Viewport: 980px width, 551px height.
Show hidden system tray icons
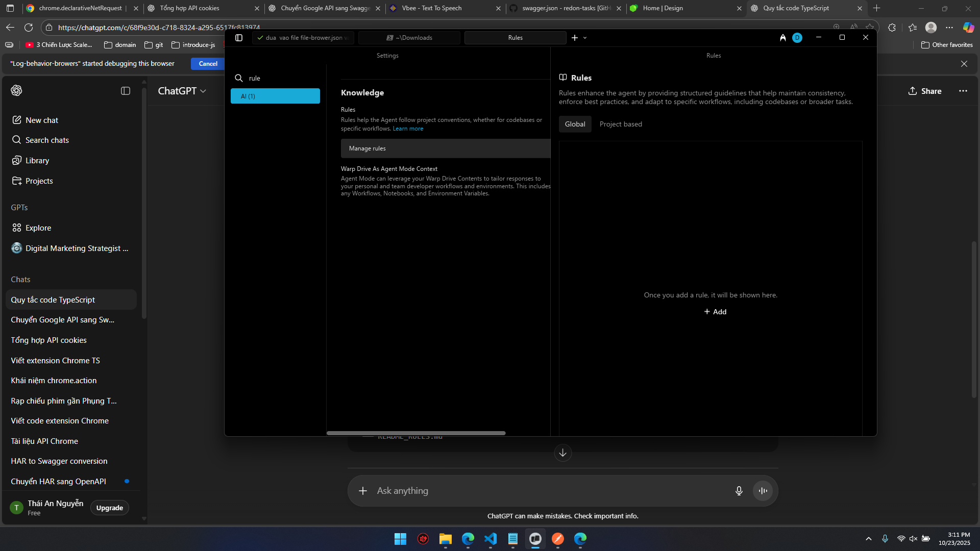[x=868, y=539]
